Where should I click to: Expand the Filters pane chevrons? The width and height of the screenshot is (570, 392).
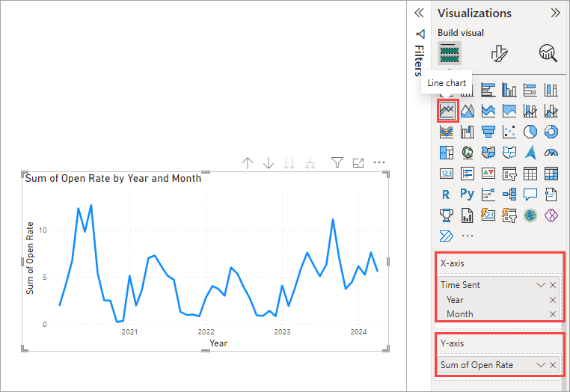pos(419,13)
